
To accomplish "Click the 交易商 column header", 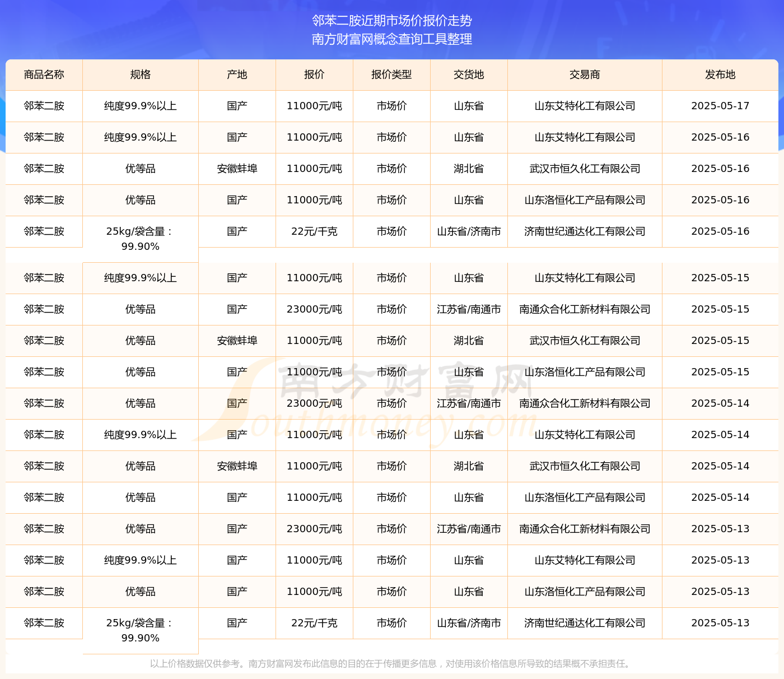I will click(585, 75).
